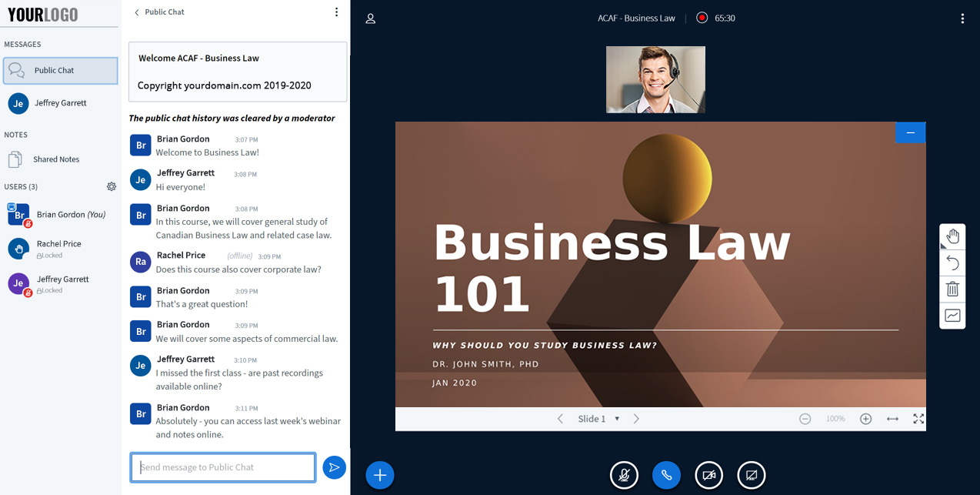This screenshot has width=980, height=495.
Task: Clear annotations with the trash icon
Action: pyautogui.click(x=952, y=289)
